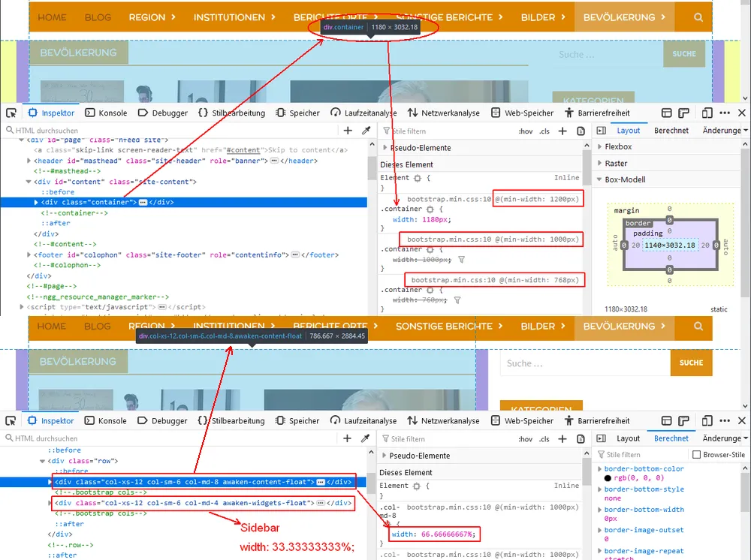Click Stile filtern field in lower computed panel

point(642,454)
